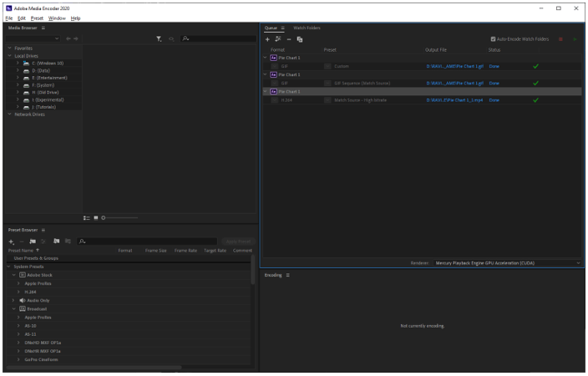The width and height of the screenshot is (588, 376).
Task: Open the Preset menu in menu bar
Action: pos(37,18)
